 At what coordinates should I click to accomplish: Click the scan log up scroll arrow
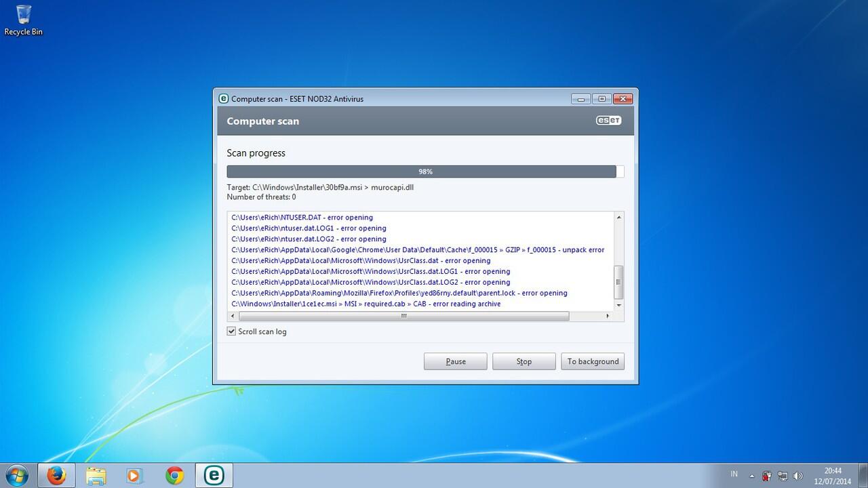pyautogui.click(x=618, y=217)
